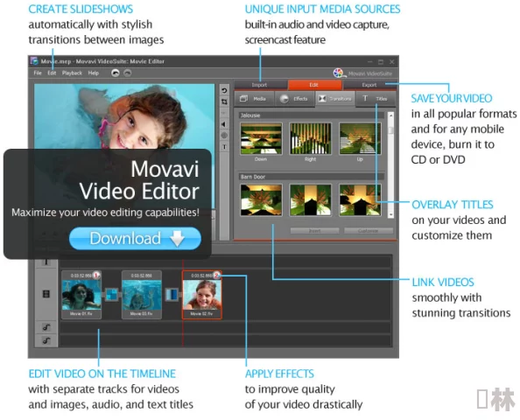This screenshot has height=420, width=520.
Task: Click the Movie Editor title bar app icon
Action: click(x=34, y=61)
